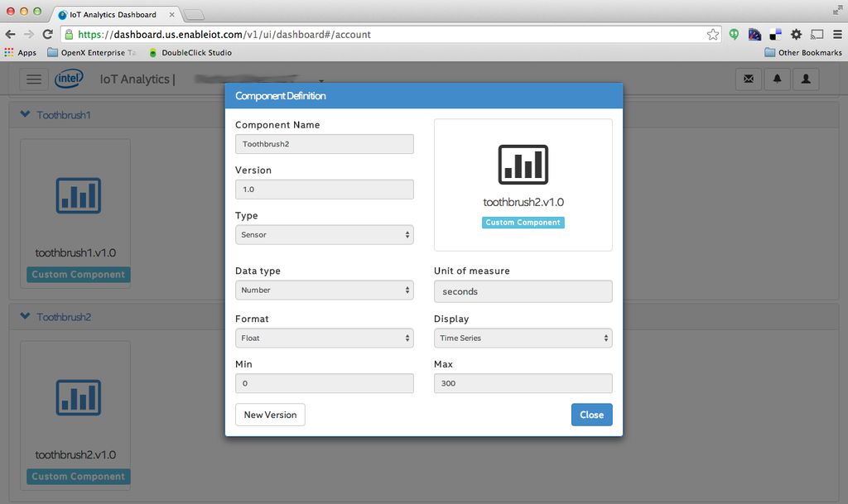
Task: Close the Component Definition dialog
Action: [591, 415]
